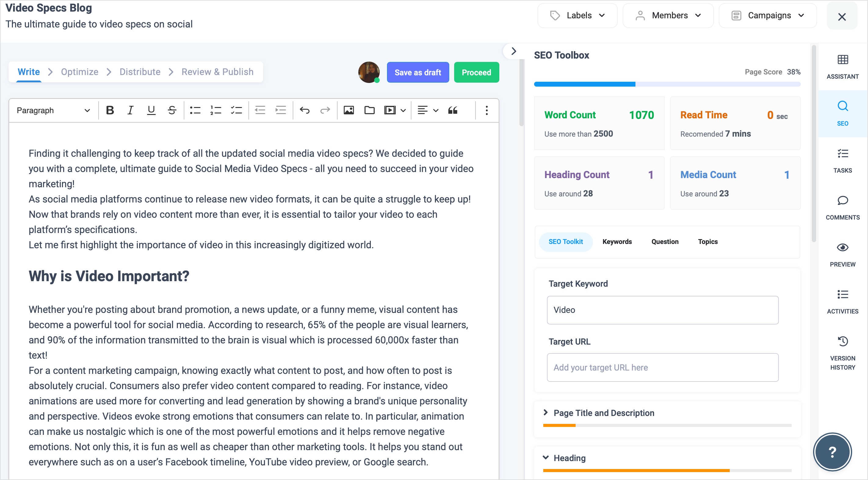Toggle italic formatting
The image size is (868, 480).
[x=130, y=110]
